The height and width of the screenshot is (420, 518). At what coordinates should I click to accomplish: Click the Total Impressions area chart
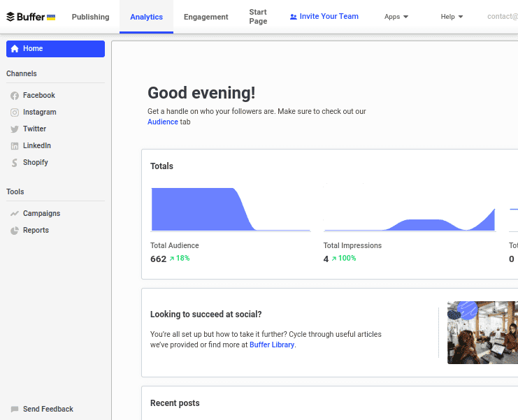point(410,219)
